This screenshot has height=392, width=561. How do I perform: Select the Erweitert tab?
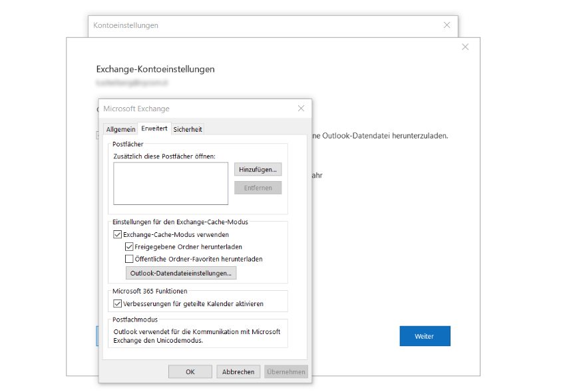154,128
